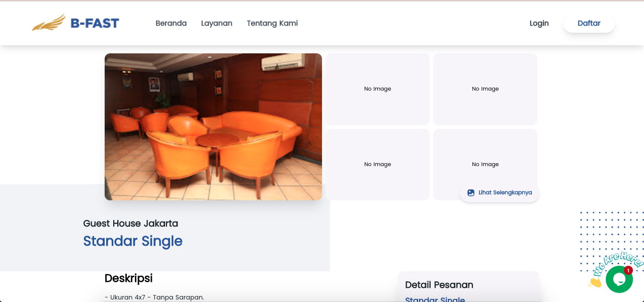
Task: Open the green live chat bubble
Action: pos(618,280)
